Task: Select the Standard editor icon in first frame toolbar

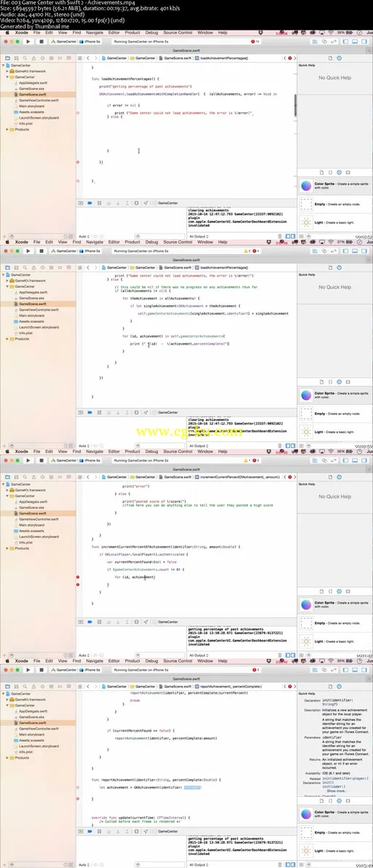Action: click(x=315, y=42)
